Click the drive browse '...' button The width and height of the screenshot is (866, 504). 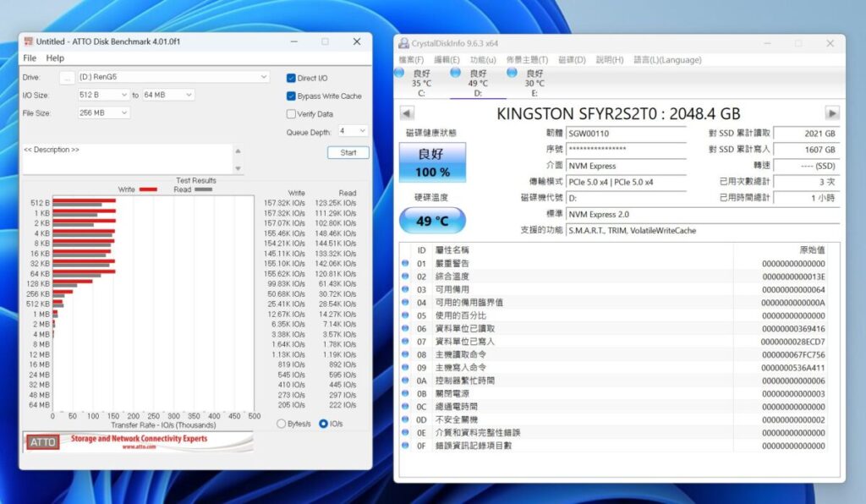[x=67, y=78]
